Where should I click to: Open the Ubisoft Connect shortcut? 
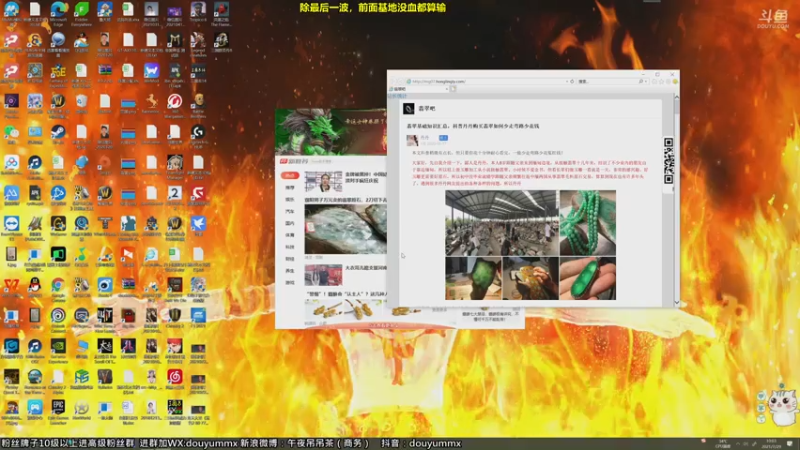click(58, 315)
